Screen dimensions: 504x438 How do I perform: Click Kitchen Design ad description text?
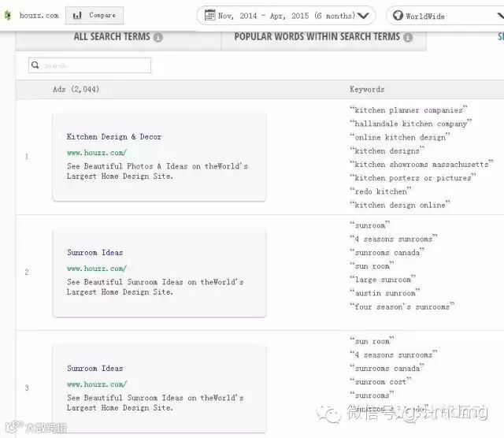click(157, 171)
